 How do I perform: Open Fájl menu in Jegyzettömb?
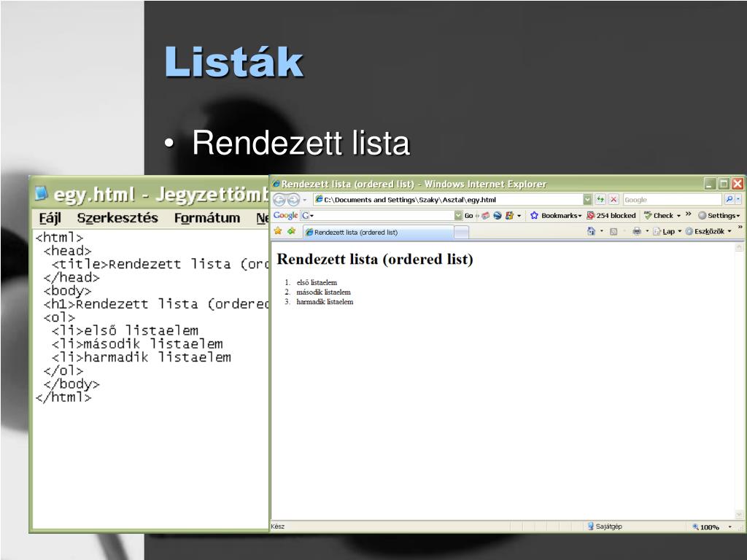50,218
